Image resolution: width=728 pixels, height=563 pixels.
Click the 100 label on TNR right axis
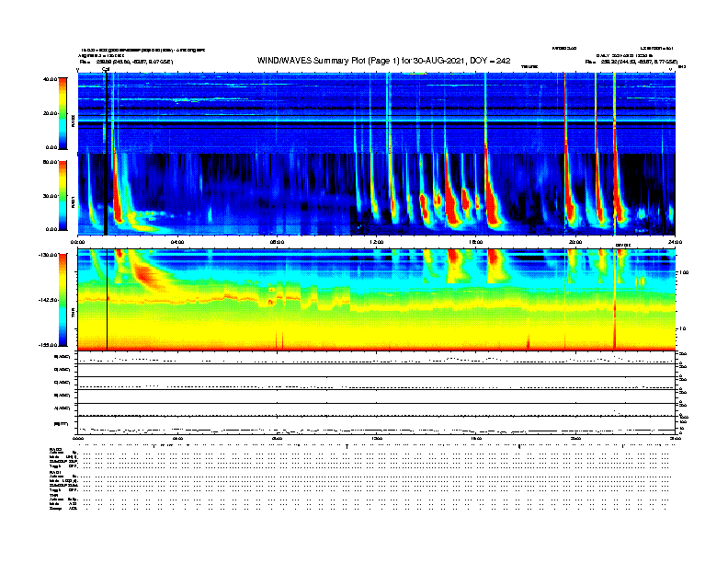point(684,272)
